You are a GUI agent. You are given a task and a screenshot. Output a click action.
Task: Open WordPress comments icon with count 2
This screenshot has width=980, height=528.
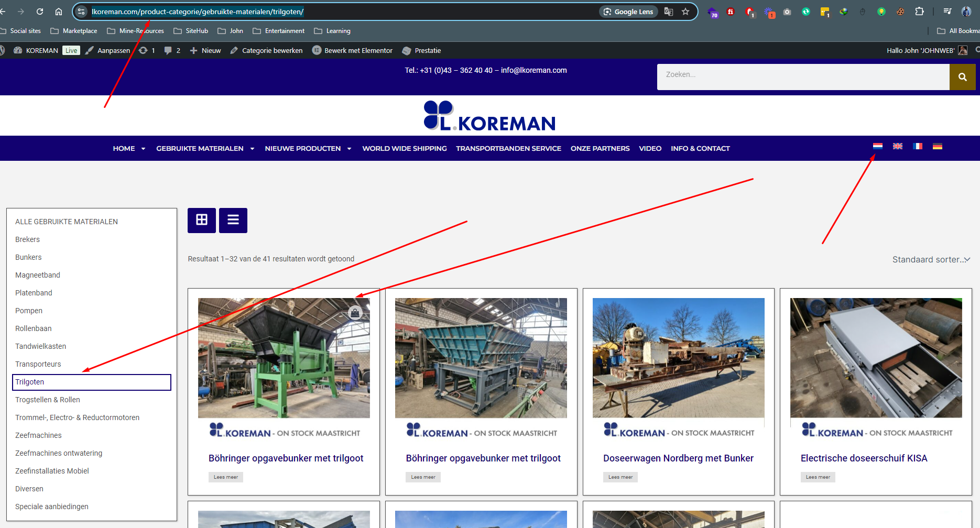(172, 50)
